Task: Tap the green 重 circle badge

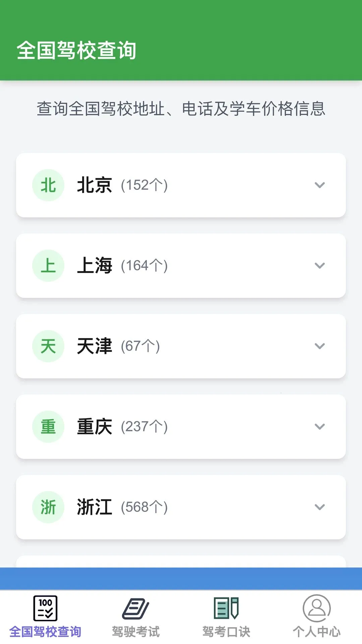Action: click(x=48, y=427)
